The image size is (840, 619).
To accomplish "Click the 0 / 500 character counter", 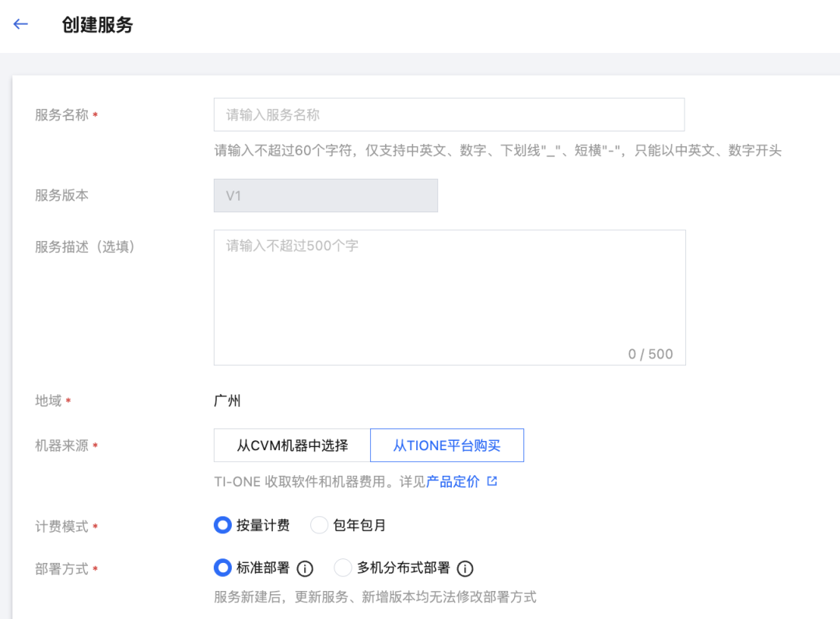I will tap(650, 354).
